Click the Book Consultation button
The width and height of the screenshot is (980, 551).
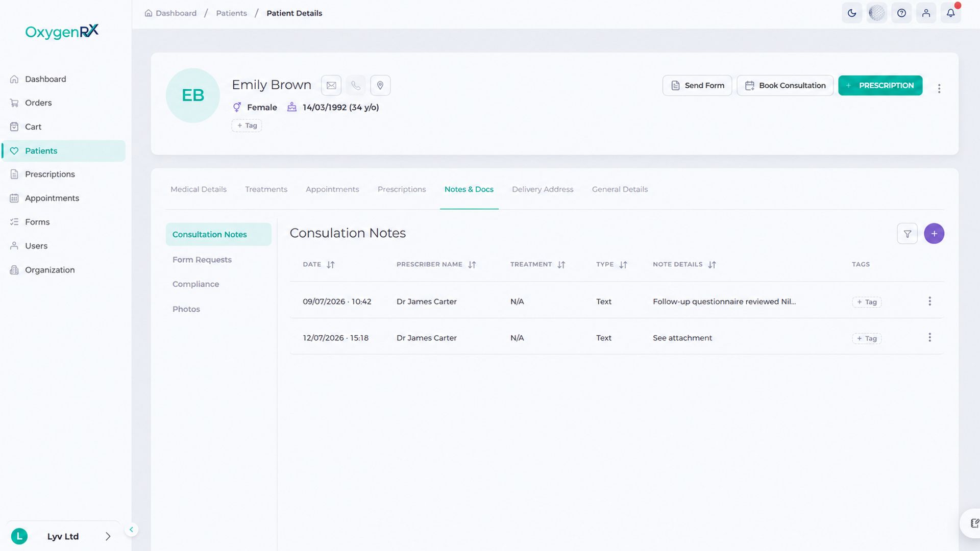(785, 86)
